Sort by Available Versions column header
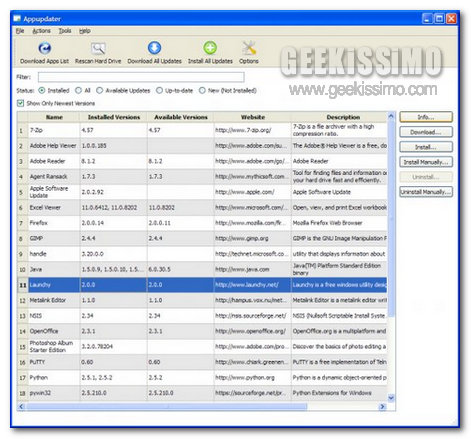471x439 pixels. click(181, 117)
